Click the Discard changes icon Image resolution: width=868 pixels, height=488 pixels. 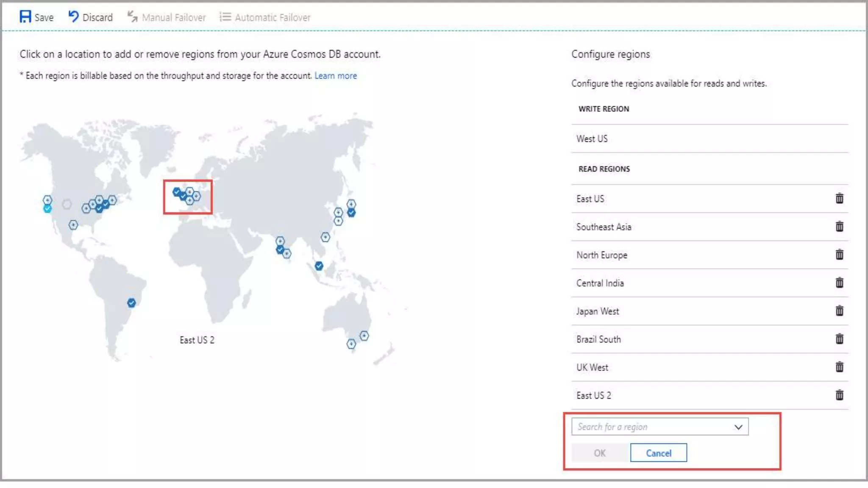coord(74,17)
